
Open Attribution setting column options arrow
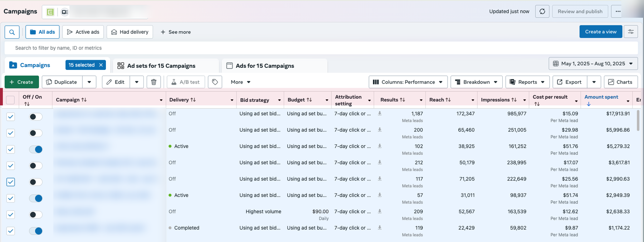[x=369, y=100]
